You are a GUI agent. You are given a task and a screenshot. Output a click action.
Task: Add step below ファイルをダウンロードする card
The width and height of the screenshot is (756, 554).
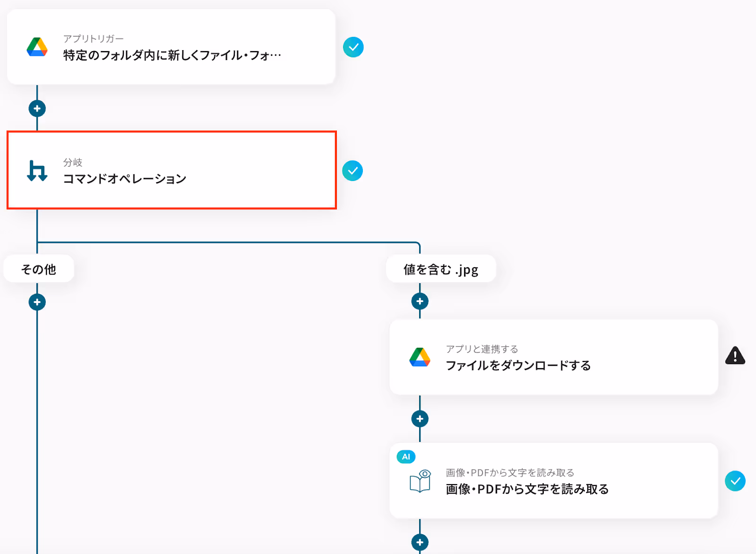(x=420, y=418)
